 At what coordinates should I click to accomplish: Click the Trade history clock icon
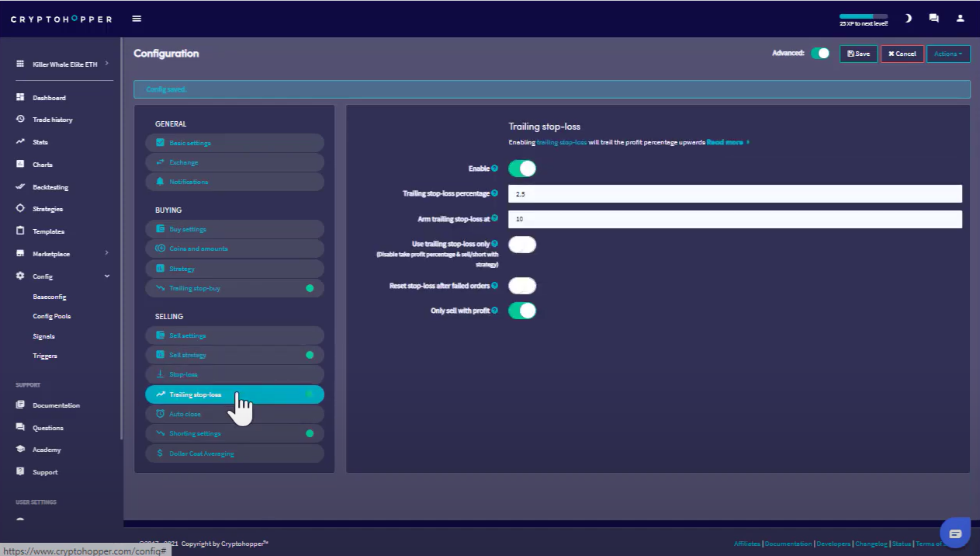20,120
